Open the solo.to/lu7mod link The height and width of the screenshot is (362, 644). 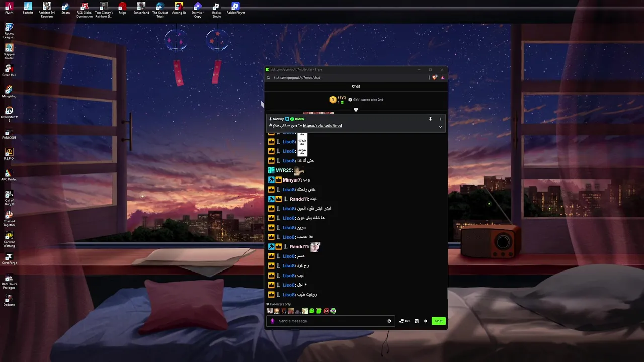(323, 125)
